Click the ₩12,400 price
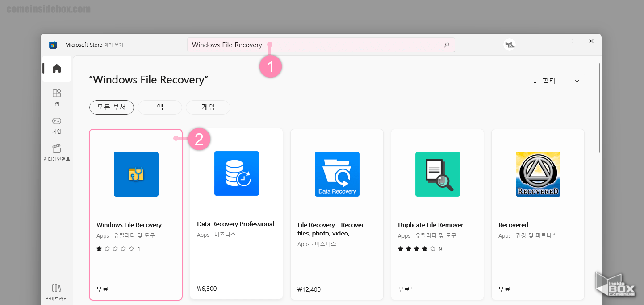The height and width of the screenshot is (305, 644). (x=309, y=289)
